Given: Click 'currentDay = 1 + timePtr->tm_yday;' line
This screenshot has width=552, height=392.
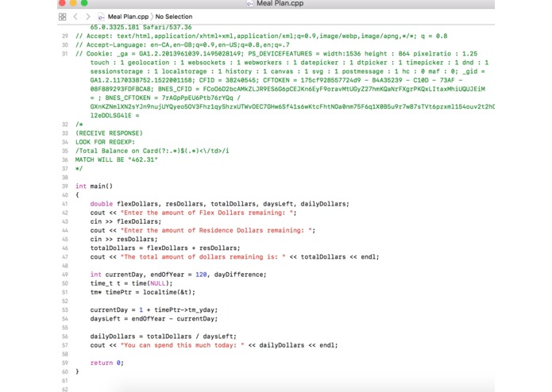Looking at the screenshot, I should tap(154, 309).
